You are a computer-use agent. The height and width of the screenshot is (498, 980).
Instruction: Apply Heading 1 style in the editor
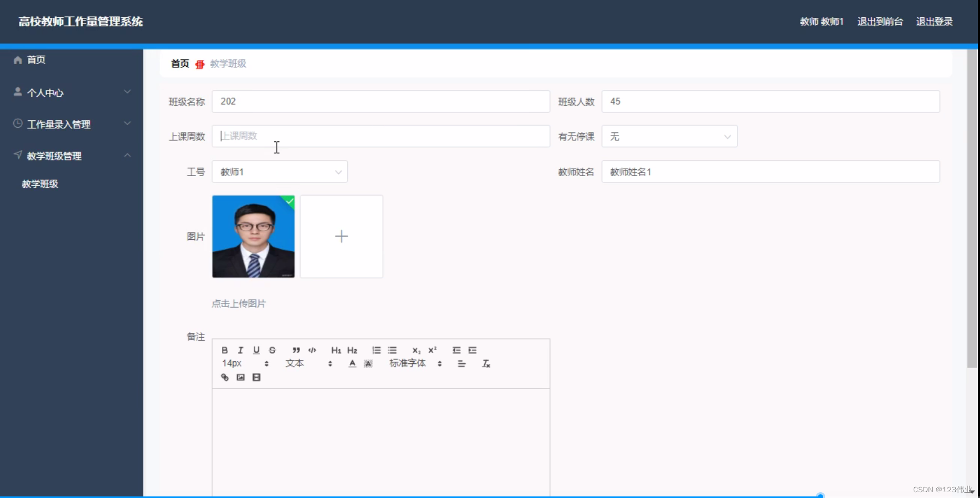(336, 350)
